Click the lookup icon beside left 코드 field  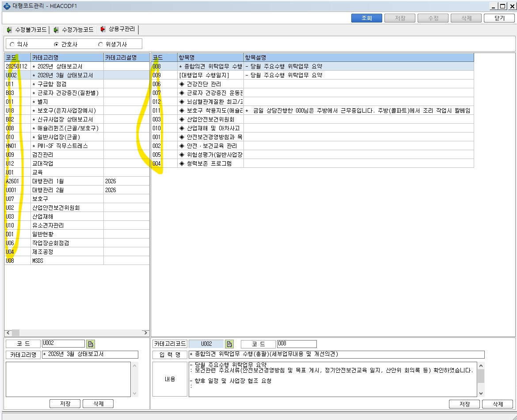click(x=90, y=344)
